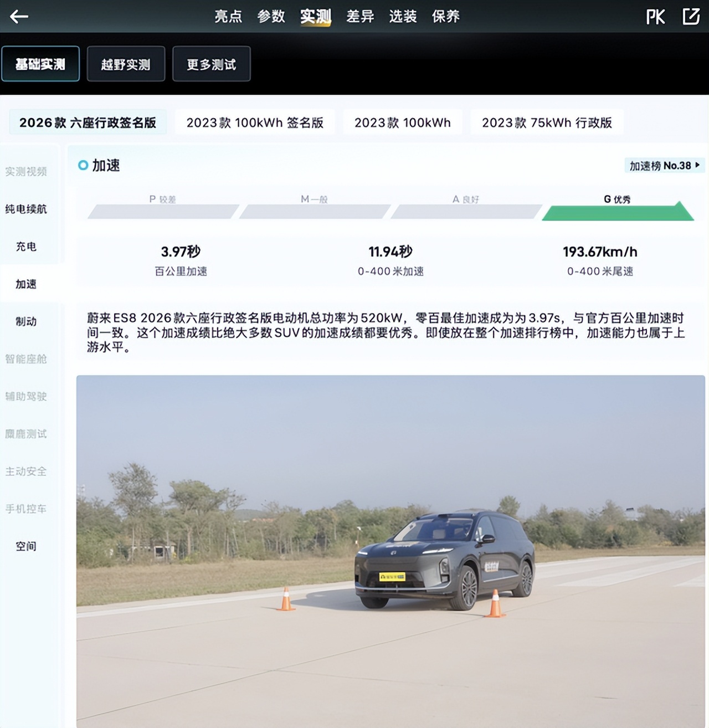709x728 pixels.
Task: Jump to 充电 section
Action: [26, 247]
